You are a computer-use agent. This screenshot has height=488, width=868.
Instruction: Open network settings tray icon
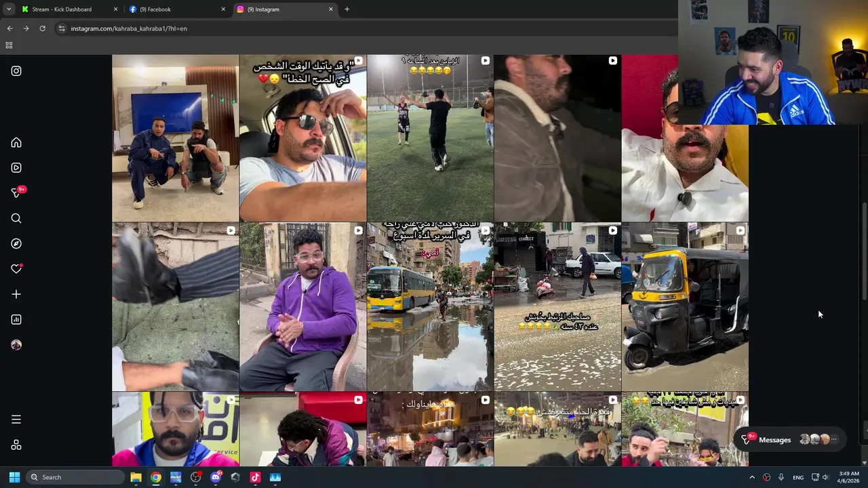coord(815,477)
